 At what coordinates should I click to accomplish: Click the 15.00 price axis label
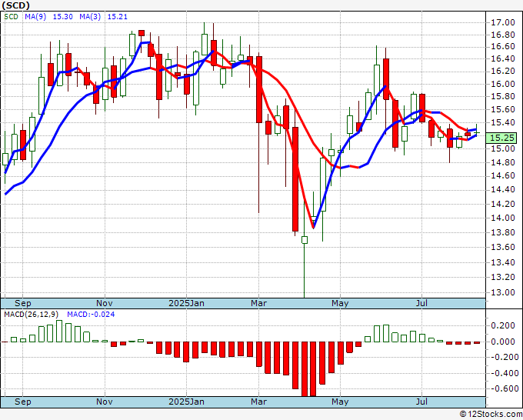503,148
